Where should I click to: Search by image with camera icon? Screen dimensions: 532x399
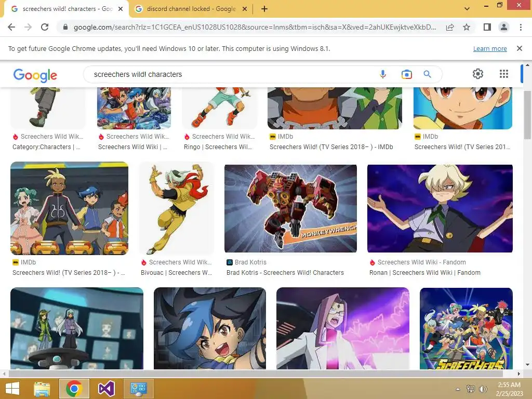pyautogui.click(x=406, y=74)
